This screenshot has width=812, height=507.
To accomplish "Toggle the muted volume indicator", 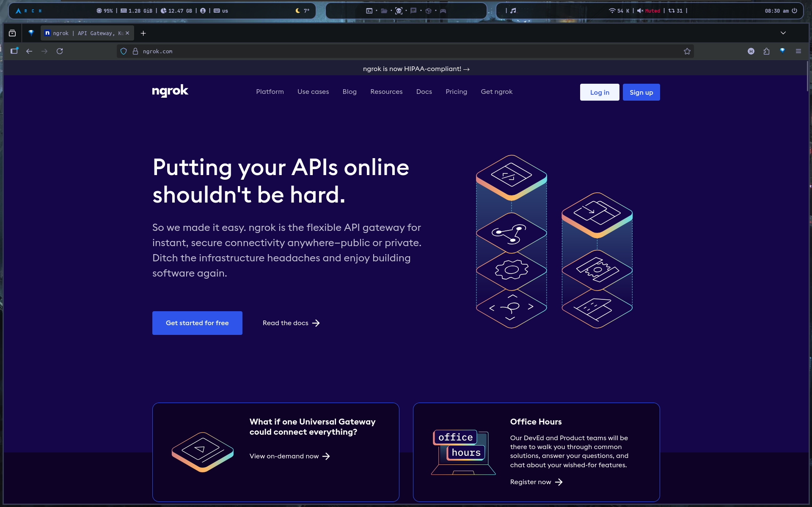I will click(649, 11).
